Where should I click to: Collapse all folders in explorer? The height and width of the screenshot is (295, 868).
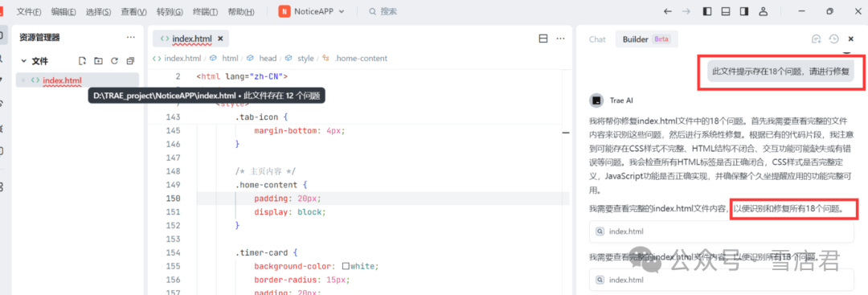pos(131,61)
